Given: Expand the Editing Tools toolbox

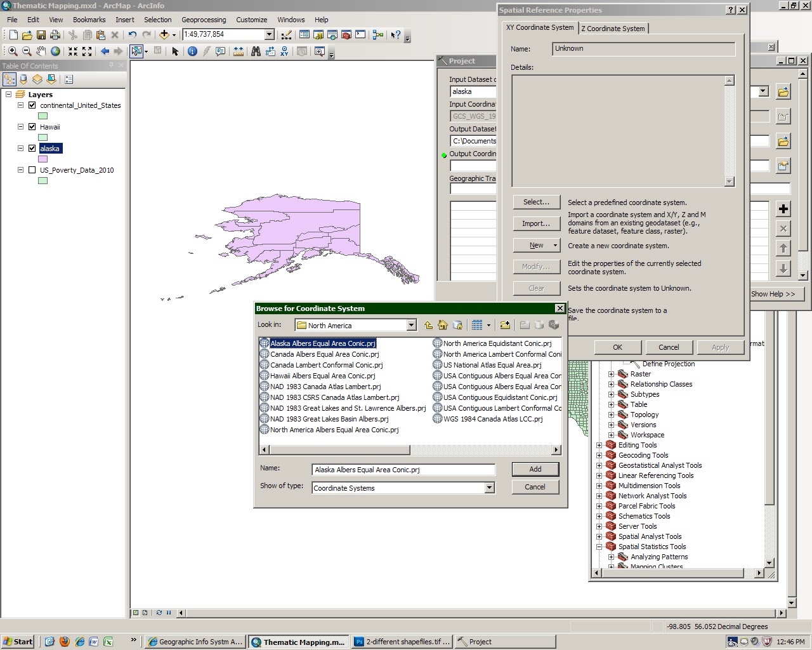Looking at the screenshot, I should [599, 445].
